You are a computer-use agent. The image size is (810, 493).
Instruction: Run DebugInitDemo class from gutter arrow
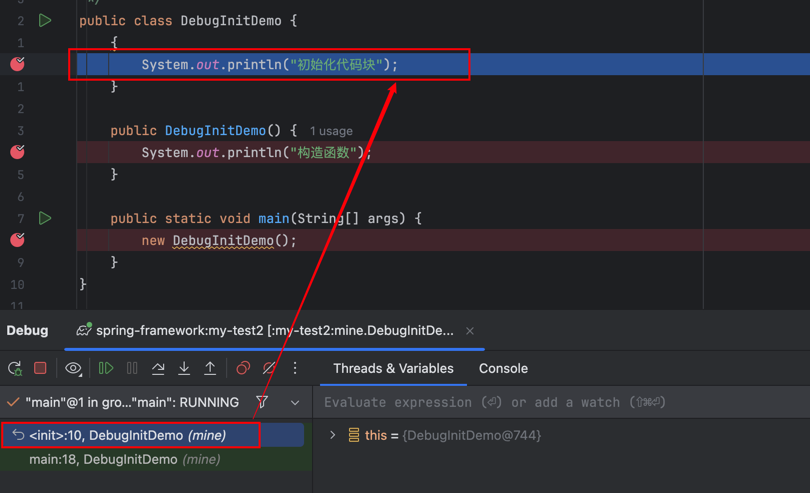point(45,20)
